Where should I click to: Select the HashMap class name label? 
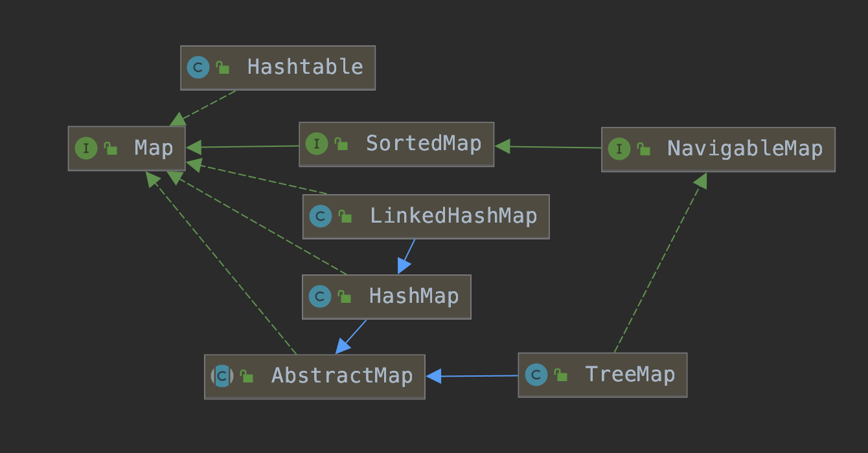414,297
